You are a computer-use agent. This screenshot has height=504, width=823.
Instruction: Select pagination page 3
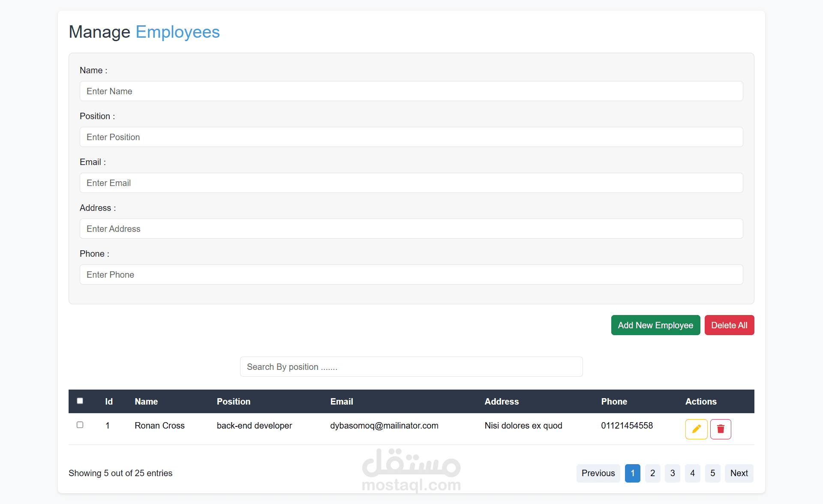tap(672, 473)
